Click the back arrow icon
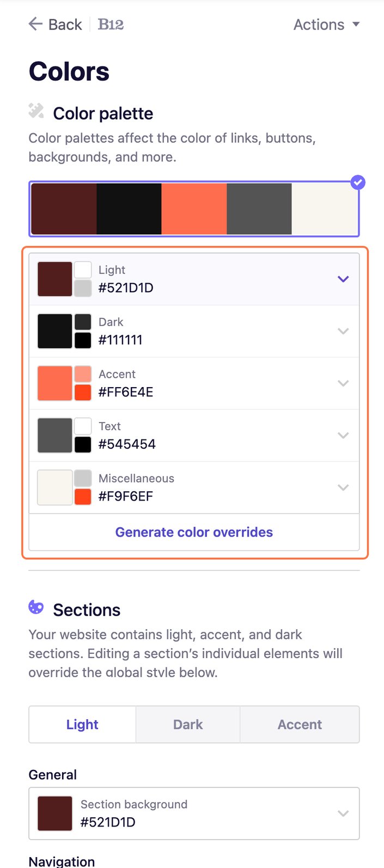 34,24
